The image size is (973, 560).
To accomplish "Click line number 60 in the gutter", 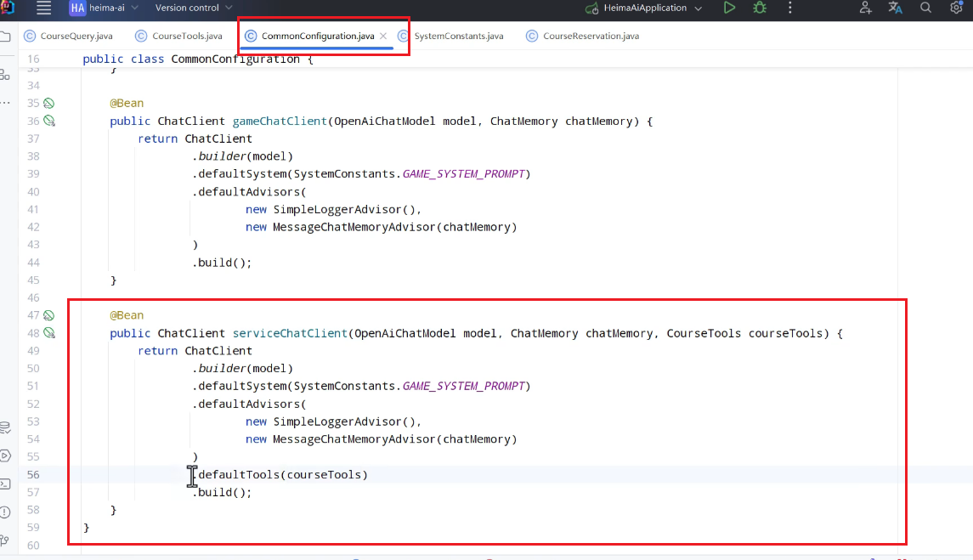I will pos(33,546).
